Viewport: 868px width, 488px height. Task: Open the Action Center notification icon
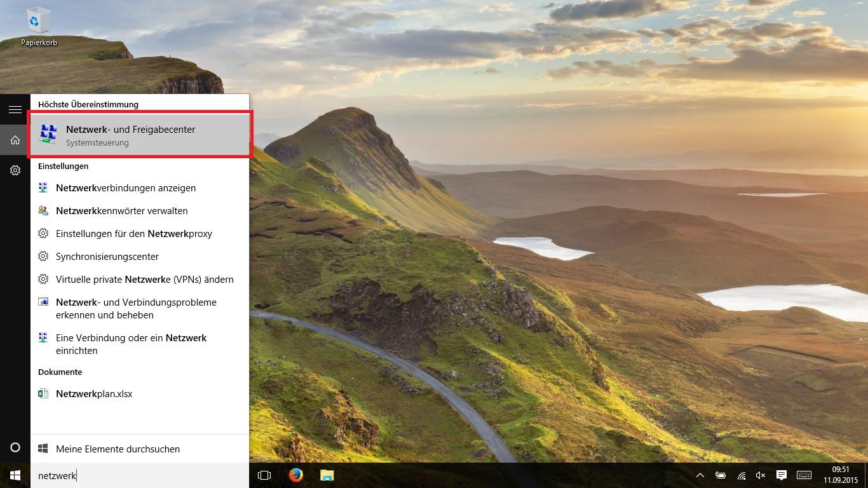(782, 475)
